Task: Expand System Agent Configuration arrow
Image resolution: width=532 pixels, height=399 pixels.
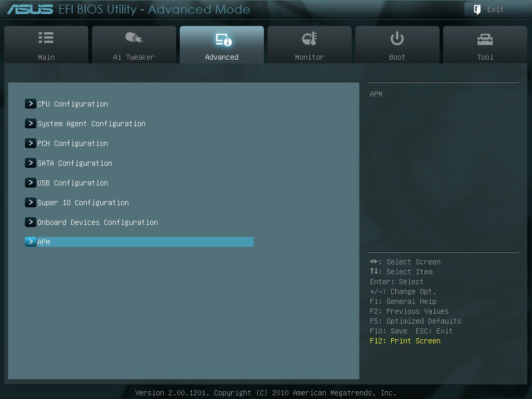Action: 31,123
